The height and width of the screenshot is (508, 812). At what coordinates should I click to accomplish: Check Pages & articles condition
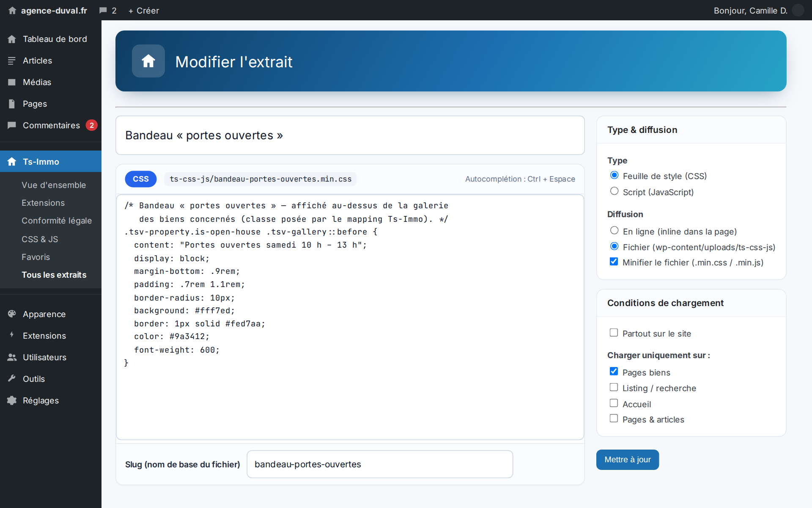coord(614,419)
